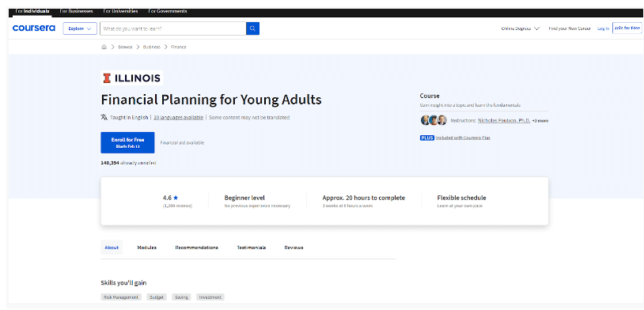
Task: Click the reviews count under 4.6 rating
Action: click(x=177, y=206)
